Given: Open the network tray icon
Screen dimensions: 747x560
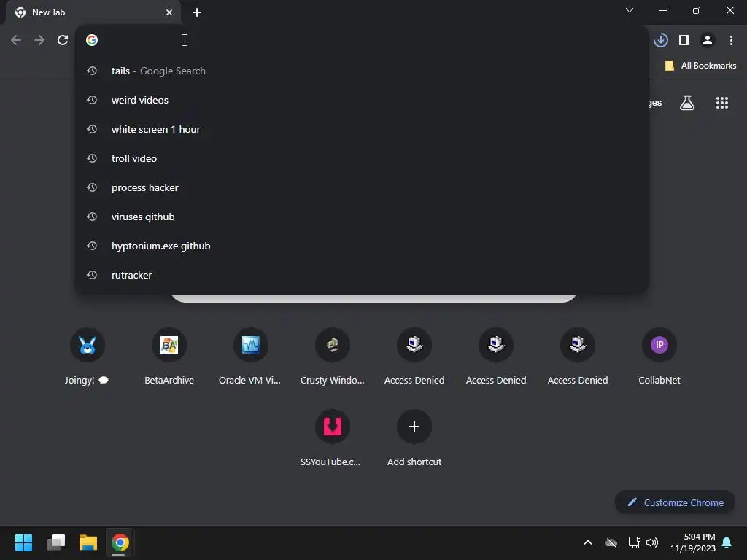Looking at the screenshot, I should tap(634, 542).
